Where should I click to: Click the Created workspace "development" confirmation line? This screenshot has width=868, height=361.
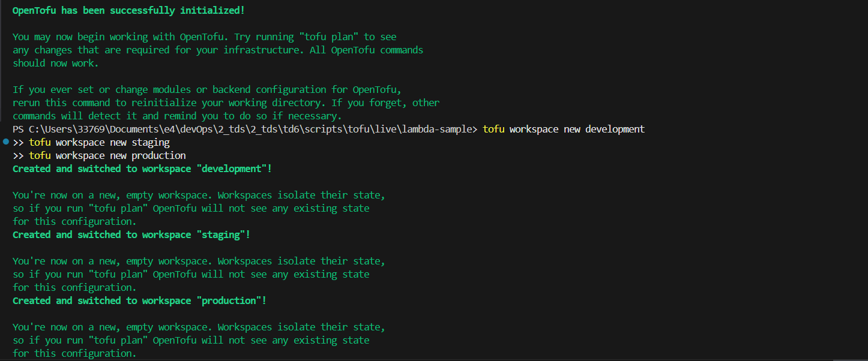(142, 169)
